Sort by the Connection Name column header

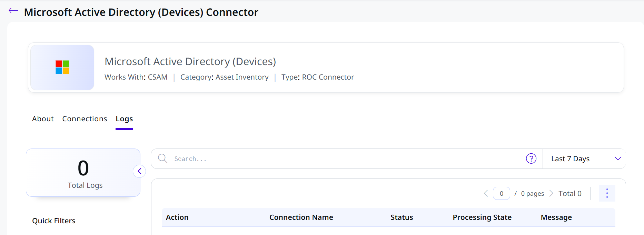click(301, 217)
